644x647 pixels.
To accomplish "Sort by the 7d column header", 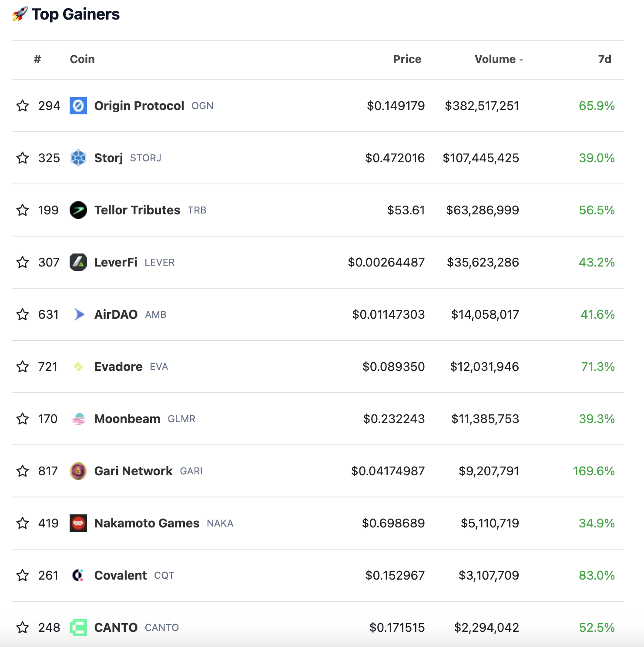I will tap(604, 59).
